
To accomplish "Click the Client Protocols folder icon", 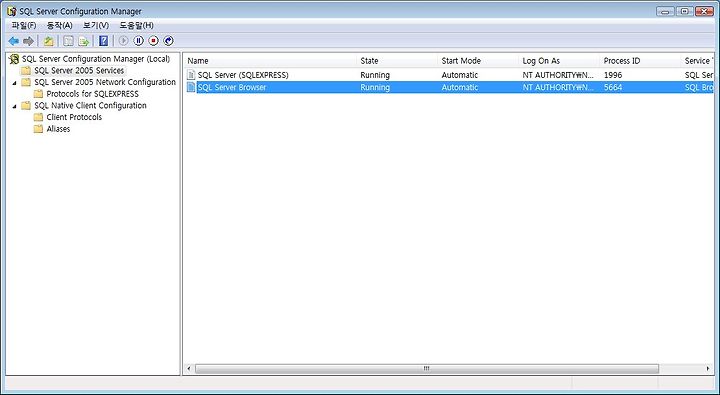I will coord(39,117).
